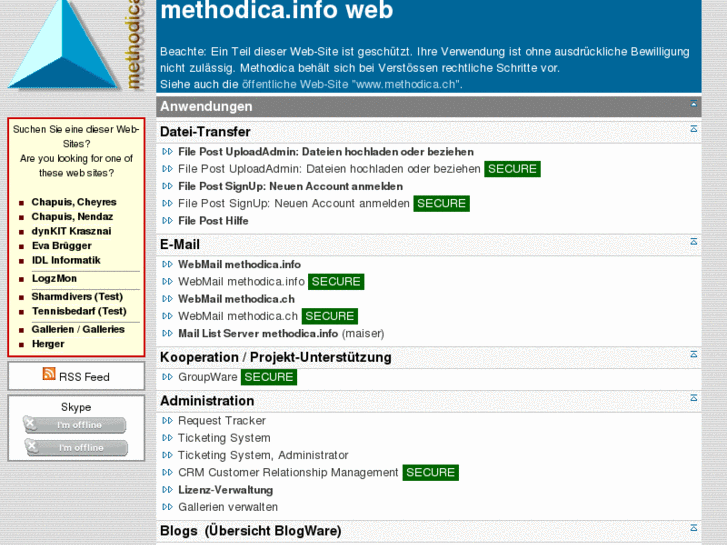The image size is (727, 545).
Task: Click top arrow icon beside Administration heading
Action: pos(694,398)
